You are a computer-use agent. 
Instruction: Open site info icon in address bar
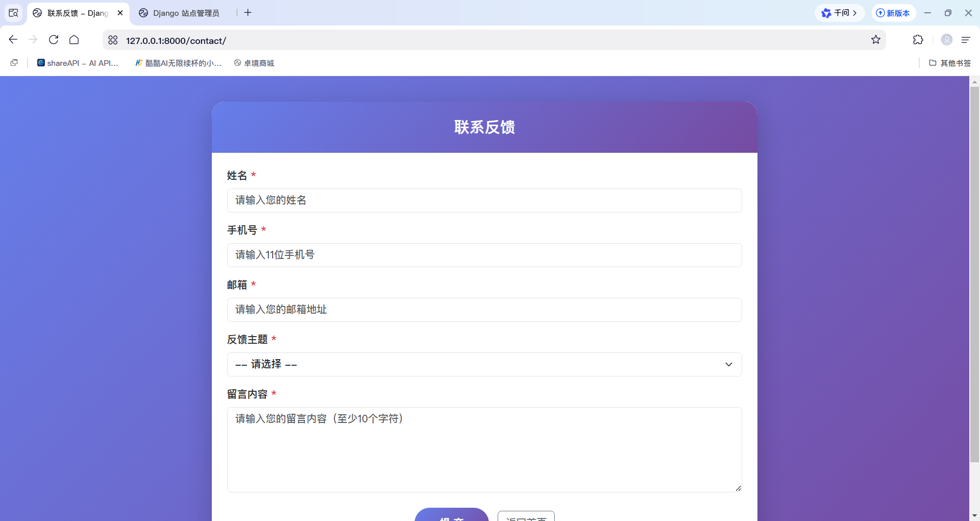pos(113,40)
